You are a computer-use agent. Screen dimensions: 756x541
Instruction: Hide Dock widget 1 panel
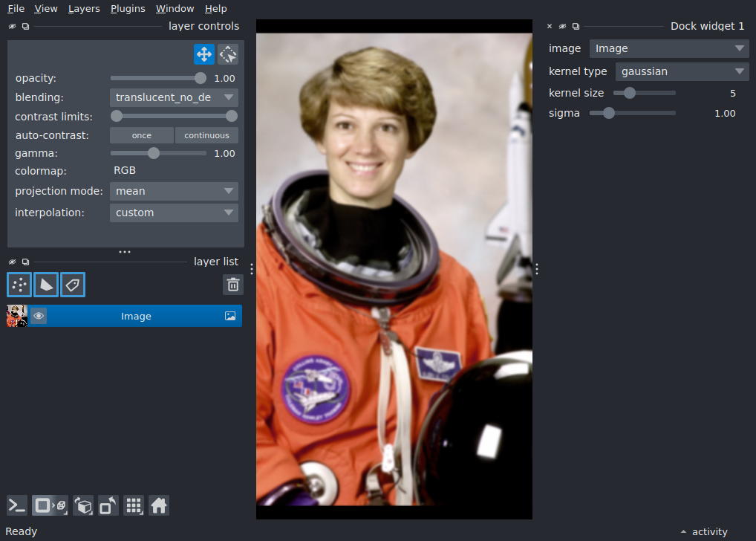point(562,26)
